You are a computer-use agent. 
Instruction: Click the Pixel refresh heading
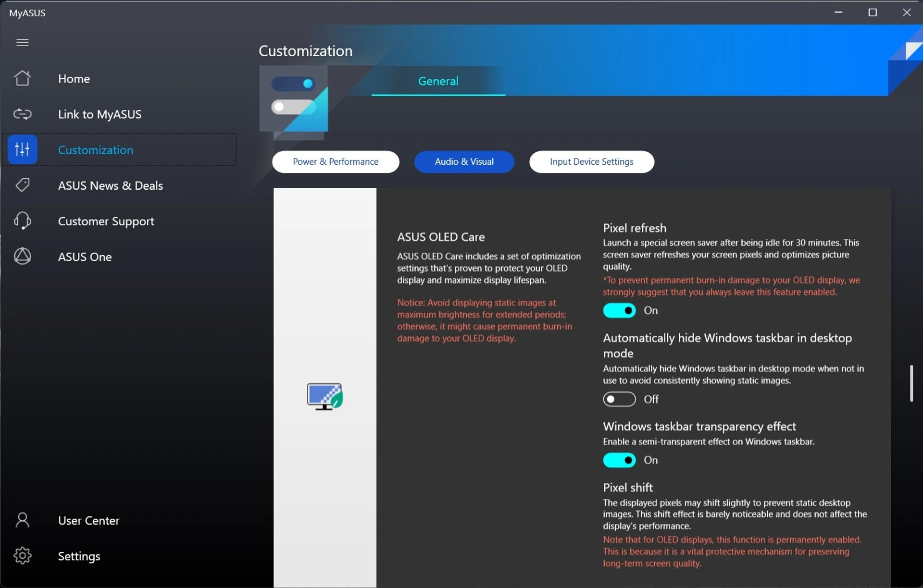click(635, 228)
